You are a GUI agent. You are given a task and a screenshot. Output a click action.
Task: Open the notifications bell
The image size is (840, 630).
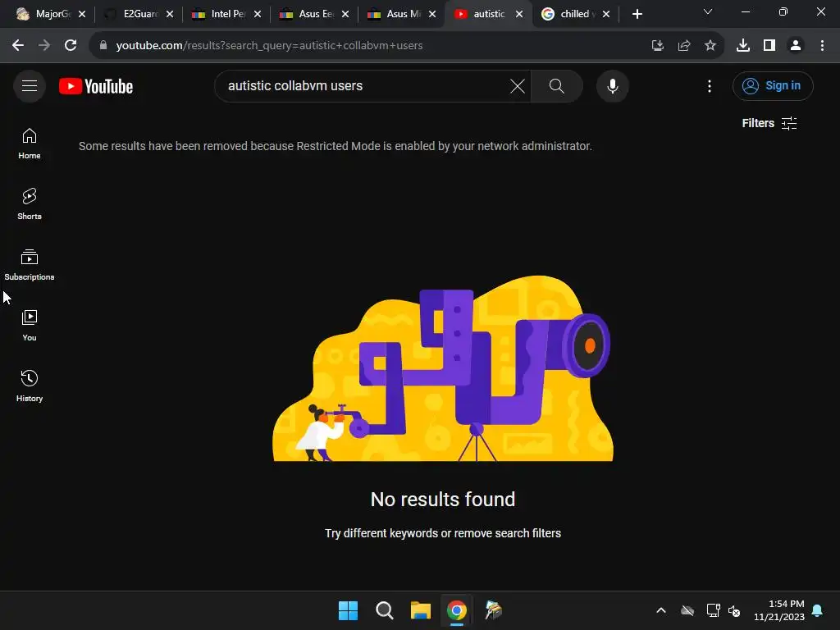[x=818, y=610]
